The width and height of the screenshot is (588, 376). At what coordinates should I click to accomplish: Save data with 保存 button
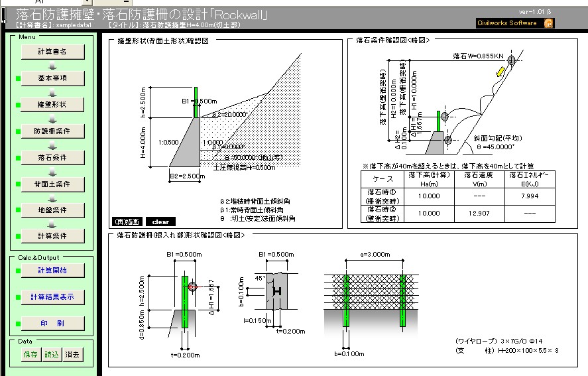[x=30, y=355]
